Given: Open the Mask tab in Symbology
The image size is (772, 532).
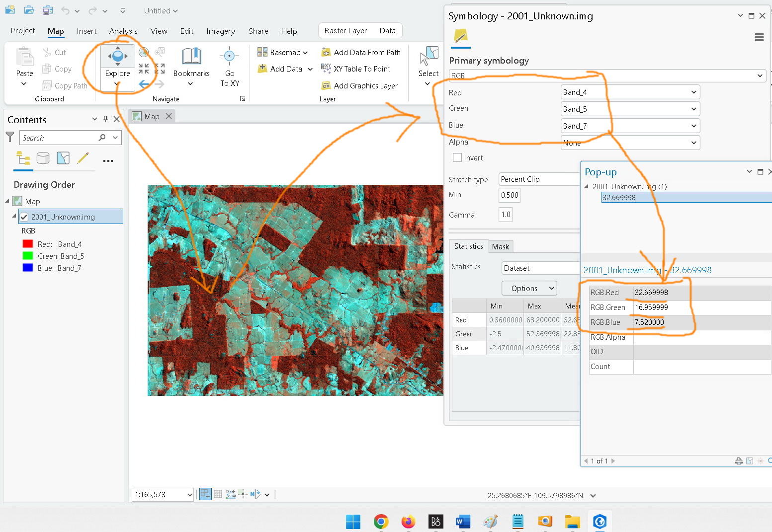Looking at the screenshot, I should click(500, 246).
